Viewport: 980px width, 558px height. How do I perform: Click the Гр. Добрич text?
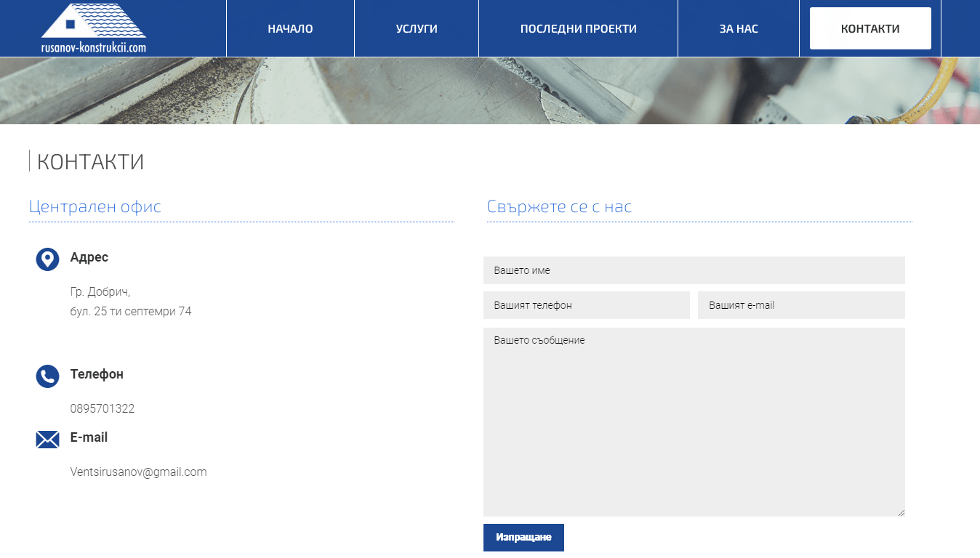coord(100,292)
